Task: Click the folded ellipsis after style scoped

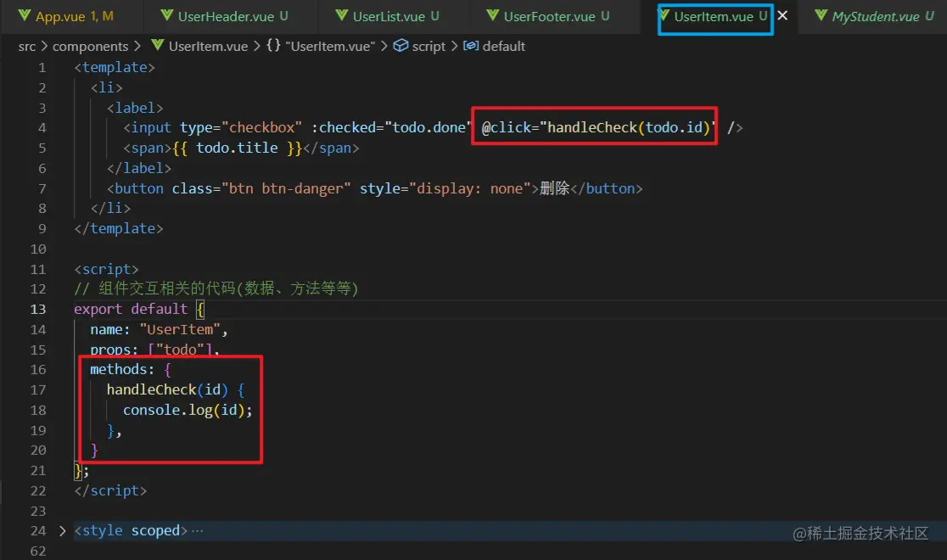Action: (x=198, y=531)
